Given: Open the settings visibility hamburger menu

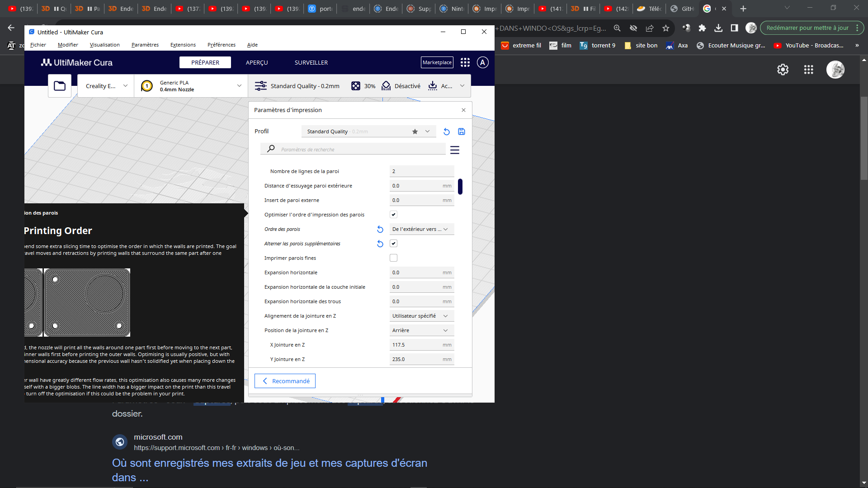Looking at the screenshot, I should (454, 150).
